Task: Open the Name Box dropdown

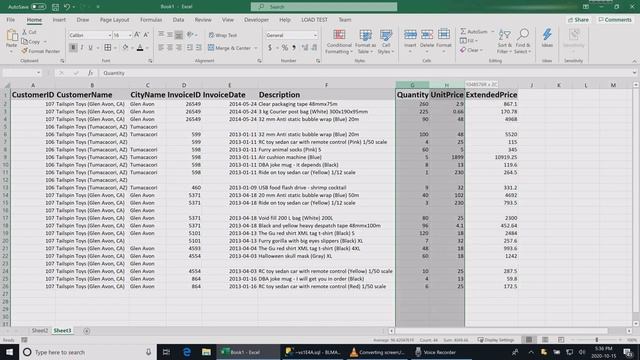Action: (38, 73)
